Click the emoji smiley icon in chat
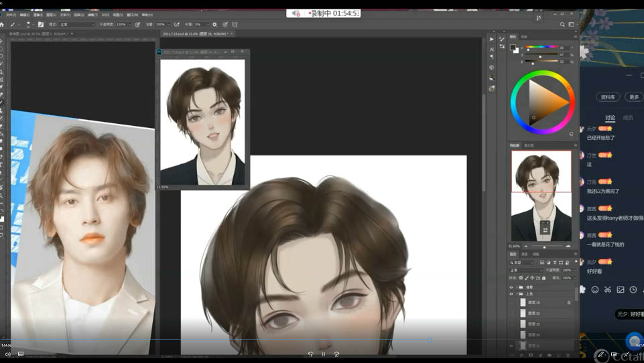This screenshot has height=363, width=644. [x=594, y=289]
